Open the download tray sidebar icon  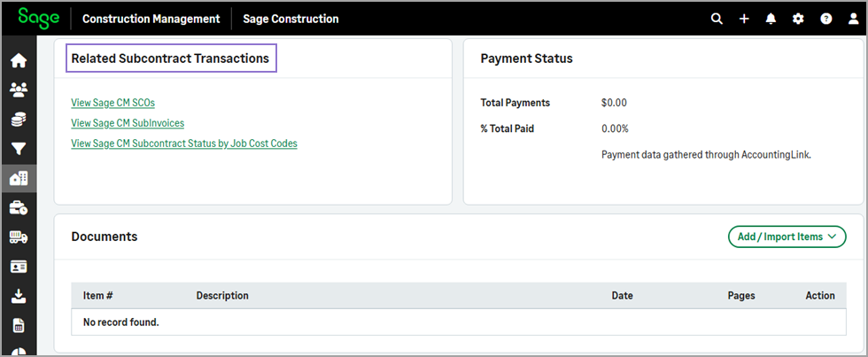click(19, 297)
